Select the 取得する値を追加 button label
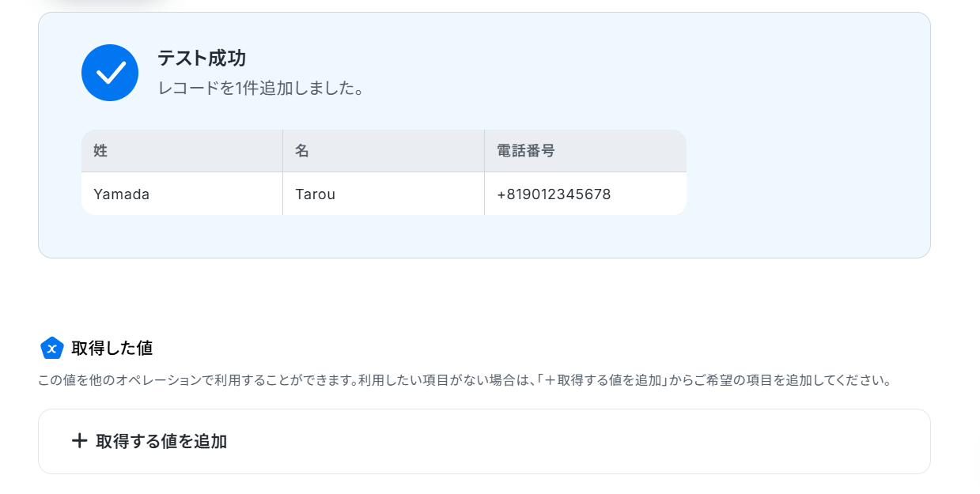This screenshot has width=980, height=494. [161, 441]
